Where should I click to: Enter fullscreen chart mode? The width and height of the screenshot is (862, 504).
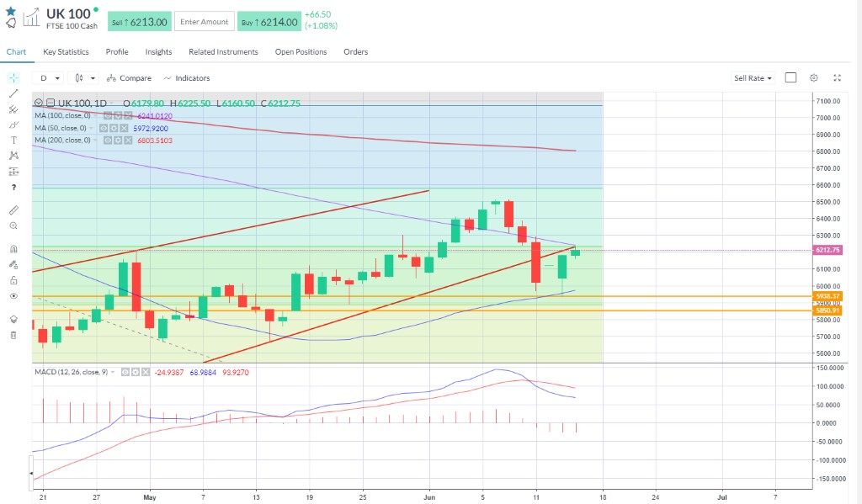(838, 77)
